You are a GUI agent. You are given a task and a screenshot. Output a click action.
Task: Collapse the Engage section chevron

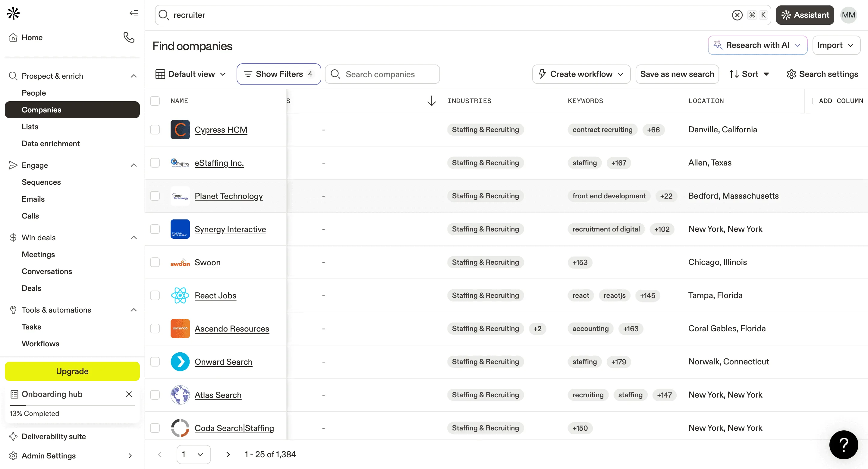pyautogui.click(x=134, y=165)
